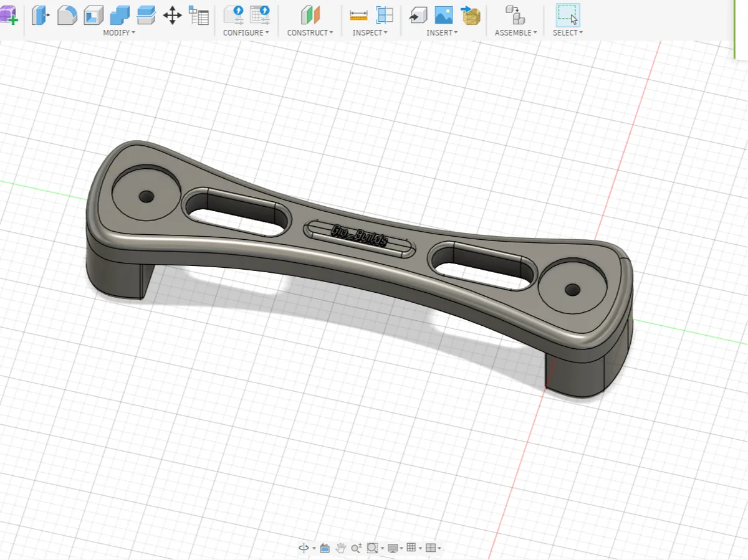Open Change Parameters table icon
The image size is (748, 560).
click(x=199, y=15)
